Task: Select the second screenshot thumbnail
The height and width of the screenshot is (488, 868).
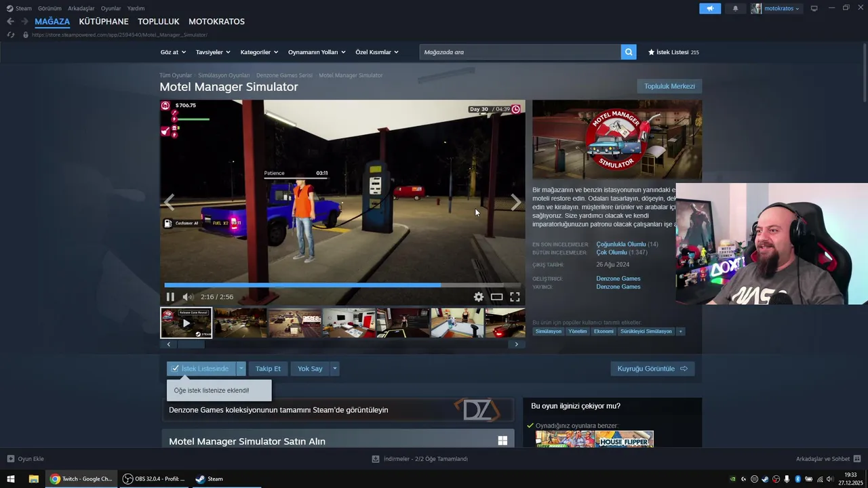Action: [241, 323]
